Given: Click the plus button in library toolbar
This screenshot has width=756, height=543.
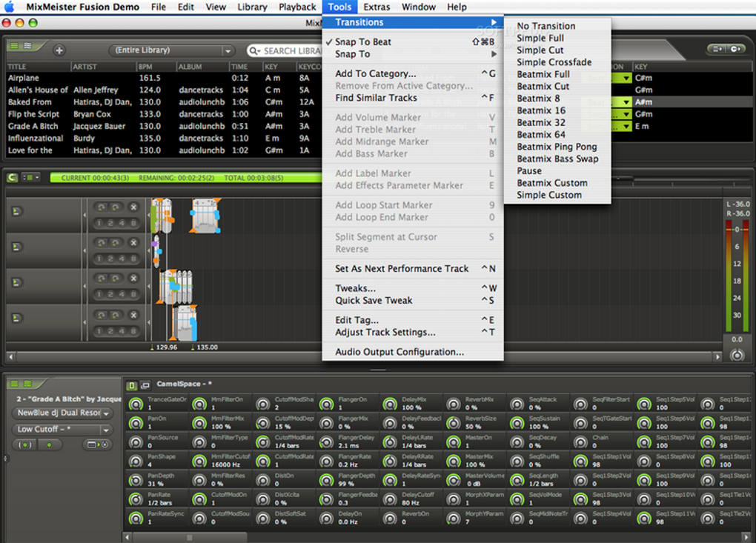Looking at the screenshot, I should [59, 50].
